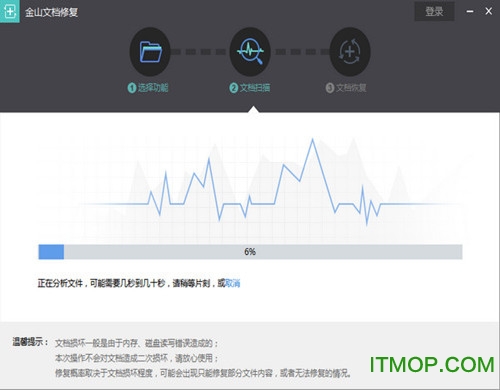Select the 文档恢复 step label
This screenshot has height=390, width=500.
pyautogui.click(x=346, y=88)
